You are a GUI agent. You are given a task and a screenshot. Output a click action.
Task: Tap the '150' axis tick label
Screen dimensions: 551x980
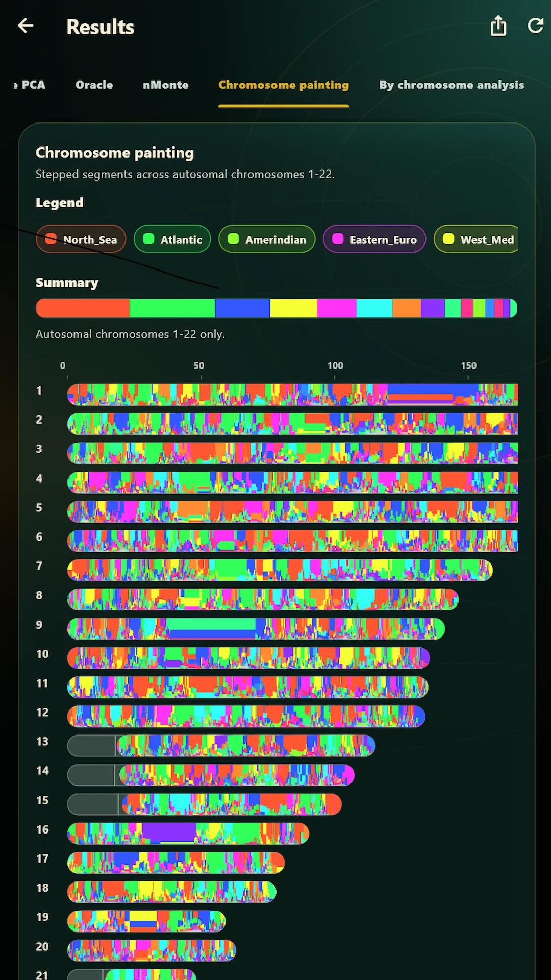click(469, 365)
